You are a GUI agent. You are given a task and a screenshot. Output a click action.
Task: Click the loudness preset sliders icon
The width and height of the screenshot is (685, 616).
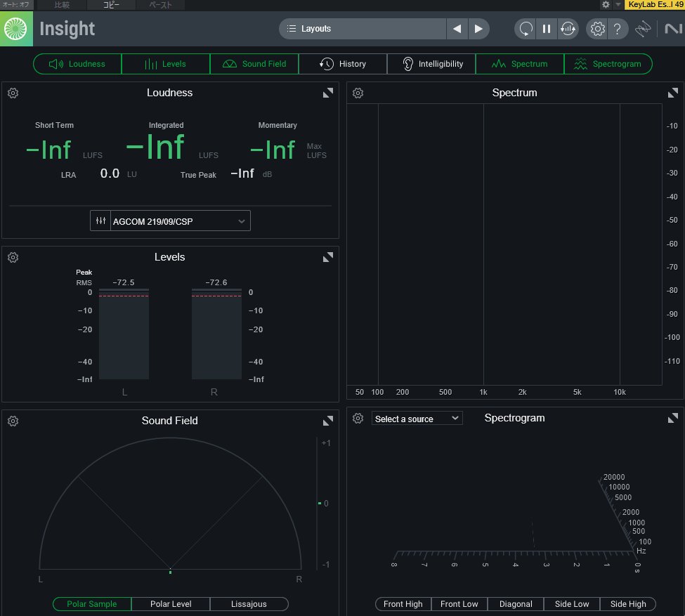click(100, 221)
